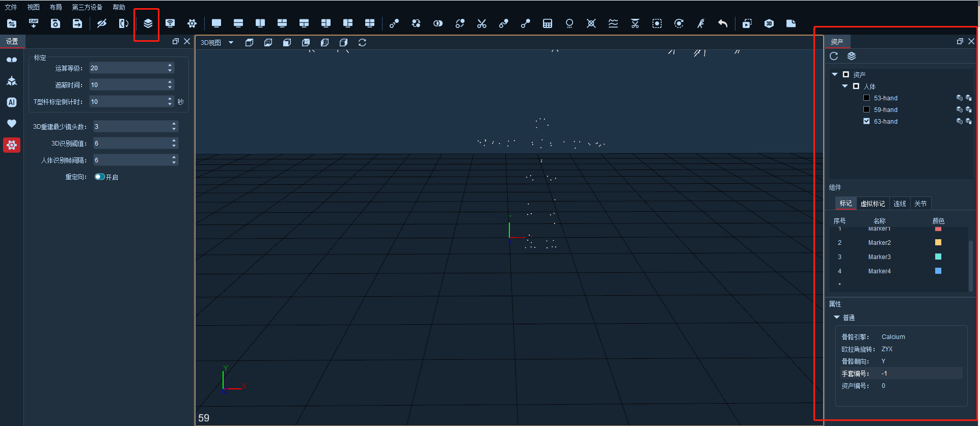Click the heart icon in left sidebar
This screenshot has width=980, height=426.
12,124
